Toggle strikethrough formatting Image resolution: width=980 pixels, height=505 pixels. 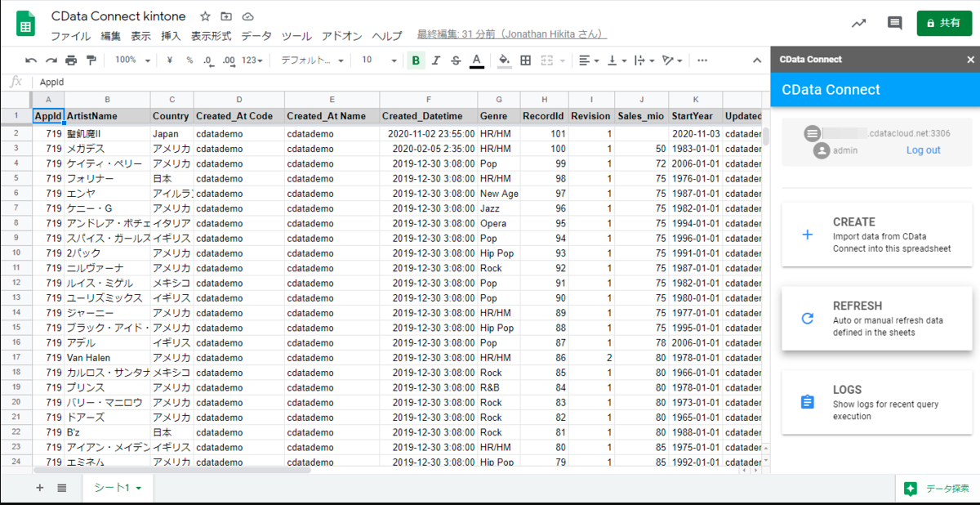coord(456,60)
